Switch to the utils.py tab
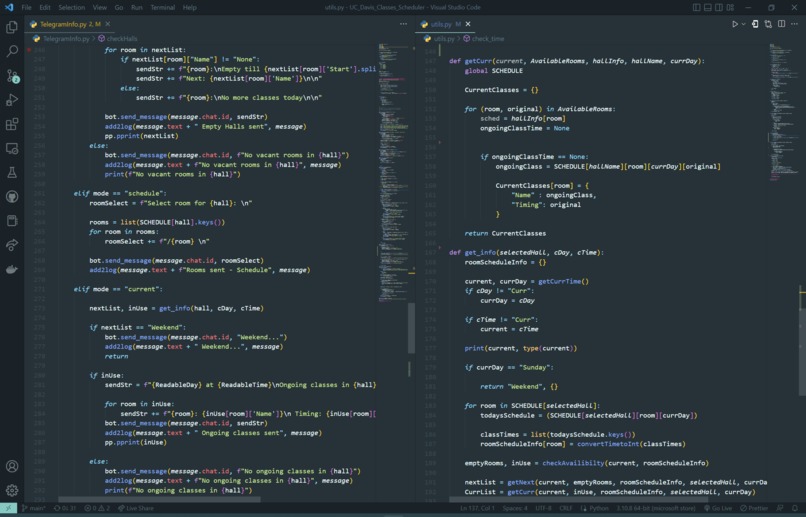 445,24
